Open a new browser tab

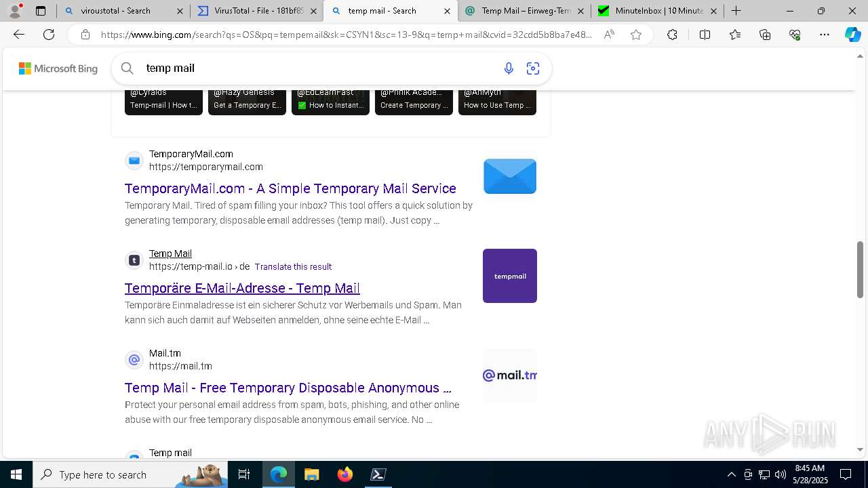(x=736, y=11)
